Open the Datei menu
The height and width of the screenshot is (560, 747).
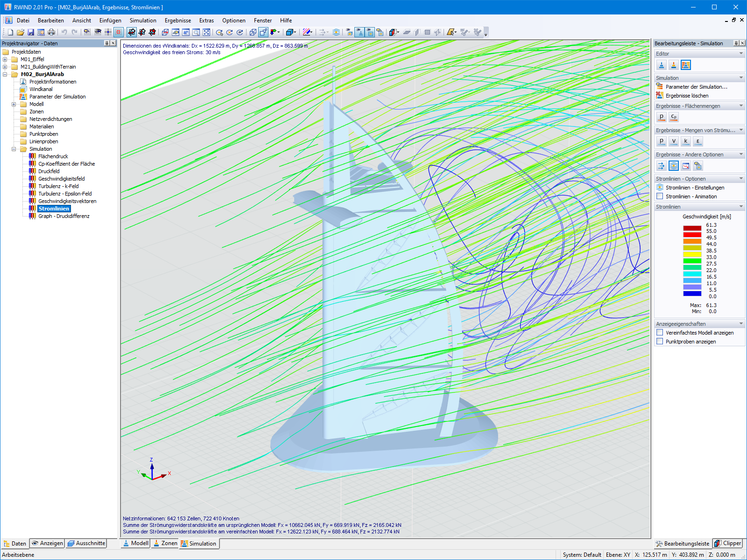[x=23, y=21]
